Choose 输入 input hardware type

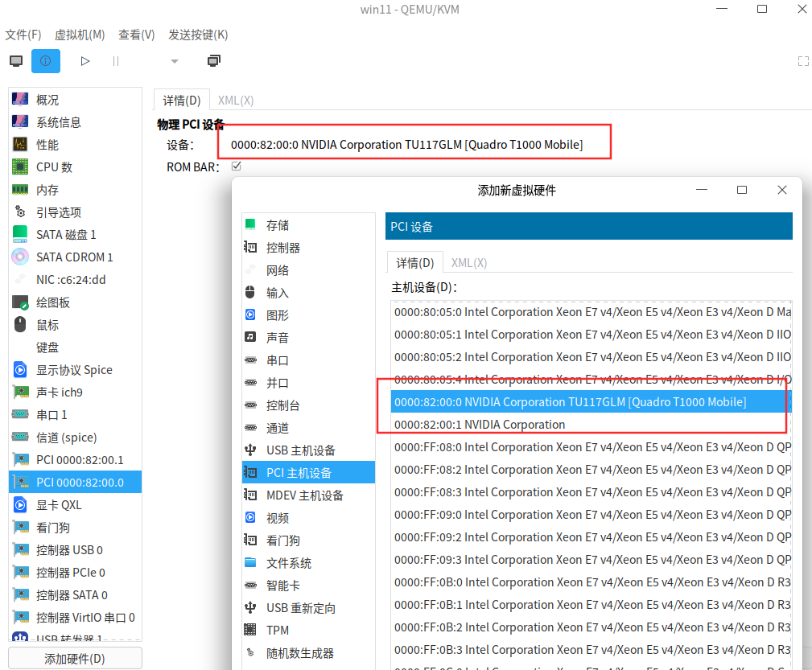[x=309, y=293]
